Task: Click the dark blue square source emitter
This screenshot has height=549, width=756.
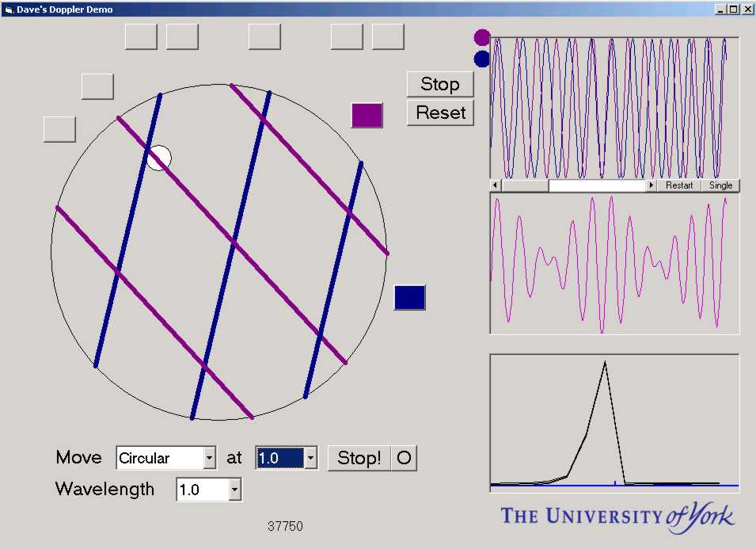Action: coord(409,297)
